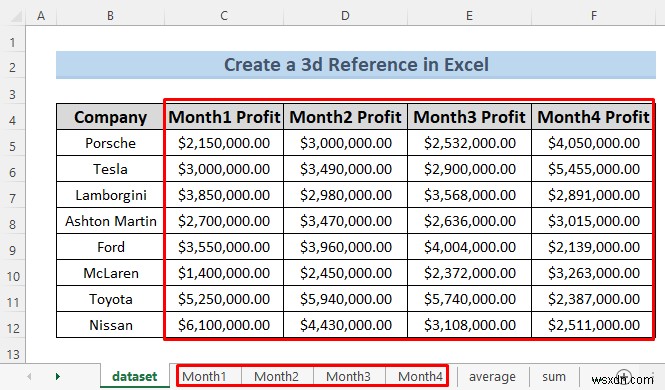The image size is (665, 390).
Task: Click the Month2 Profit header cell
Action: 346,117
